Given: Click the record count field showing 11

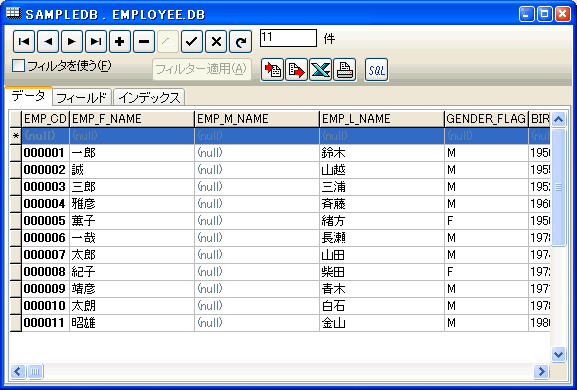Looking at the screenshot, I should (x=288, y=38).
